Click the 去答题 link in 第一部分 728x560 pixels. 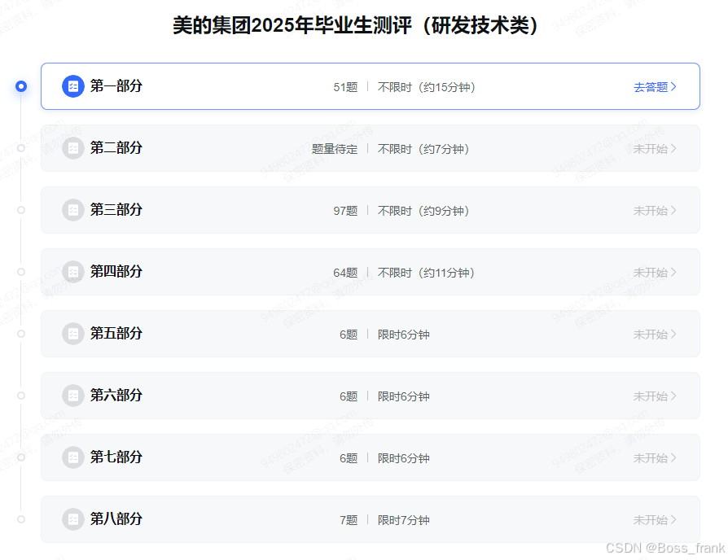pos(655,87)
